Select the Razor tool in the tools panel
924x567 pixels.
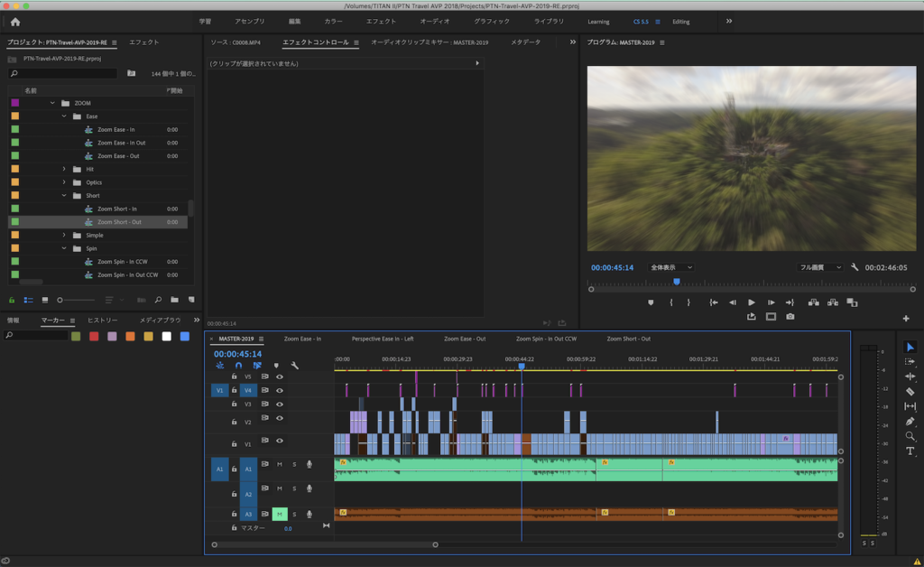coord(910,392)
